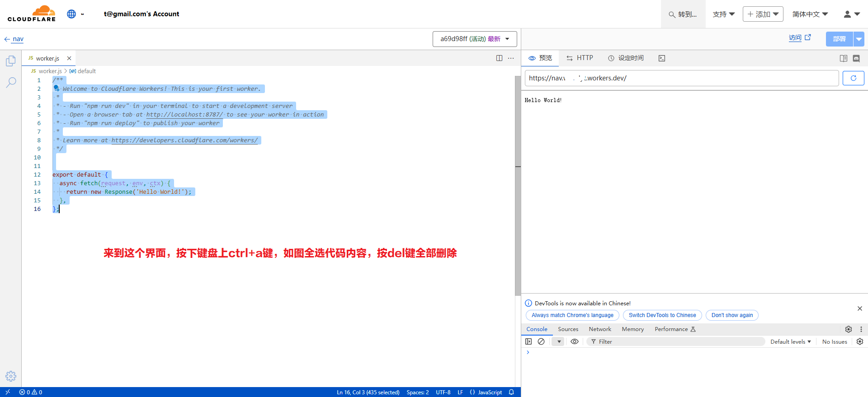Open the Search icon in editor sidebar

pos(11,82)
